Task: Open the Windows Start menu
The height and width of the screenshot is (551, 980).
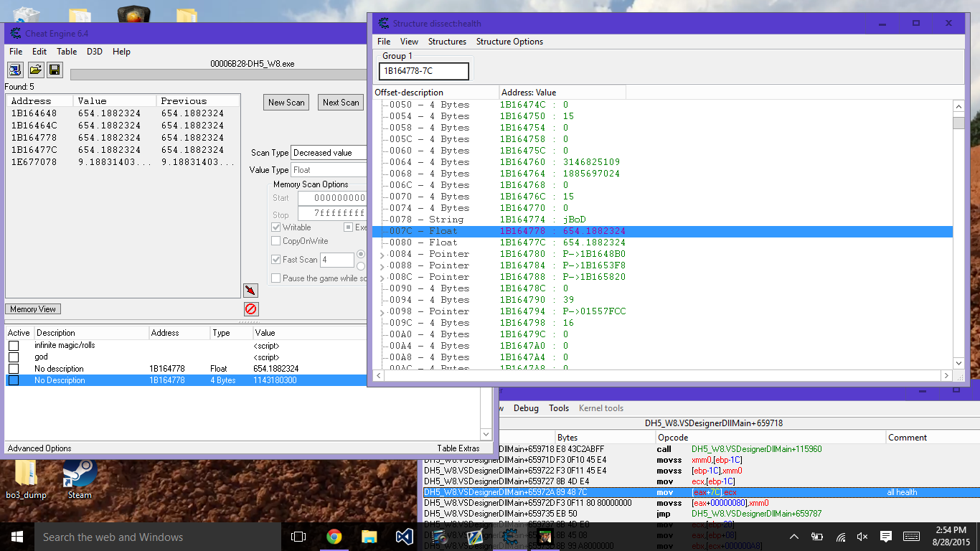Action: point(17,537)
